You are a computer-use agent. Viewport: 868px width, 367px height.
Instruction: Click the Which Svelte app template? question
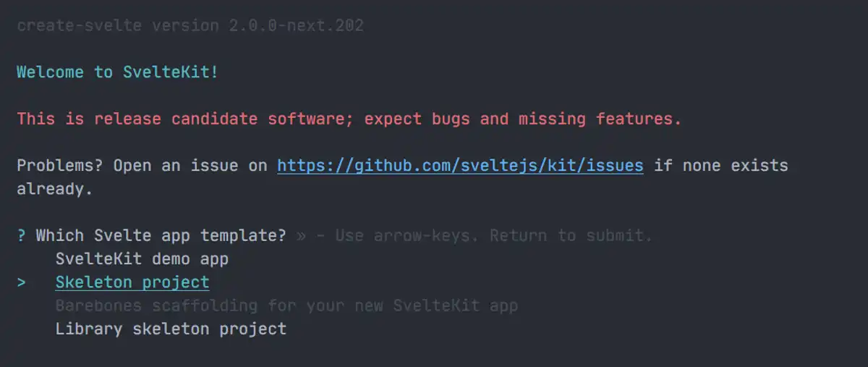pos(161,235)
